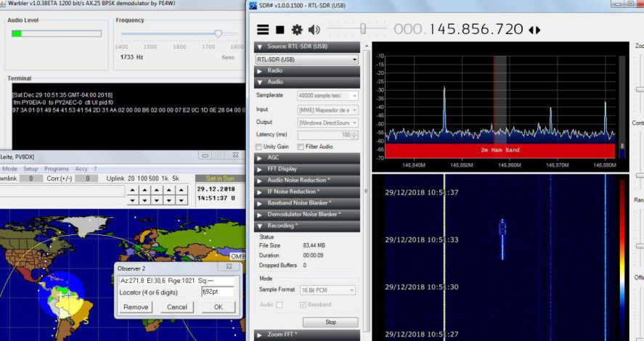Image resolution: width=644 pixels, height=341 pixels.
Task: Enable the Unity Gain checkbox
Action: [258, 147]
